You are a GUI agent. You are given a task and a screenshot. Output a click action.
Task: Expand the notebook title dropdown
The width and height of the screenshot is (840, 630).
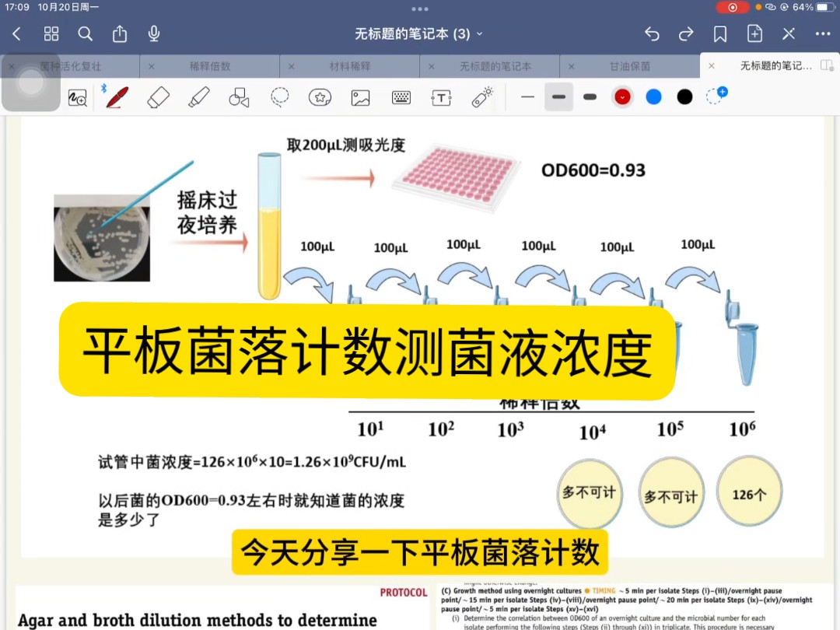tap(480, 33)
